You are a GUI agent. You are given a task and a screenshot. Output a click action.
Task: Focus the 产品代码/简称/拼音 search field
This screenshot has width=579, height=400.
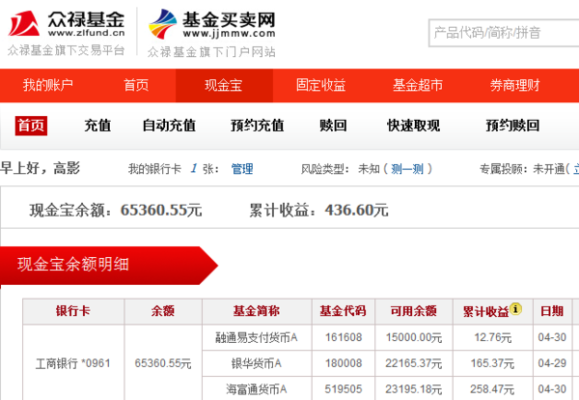(504, 33)
